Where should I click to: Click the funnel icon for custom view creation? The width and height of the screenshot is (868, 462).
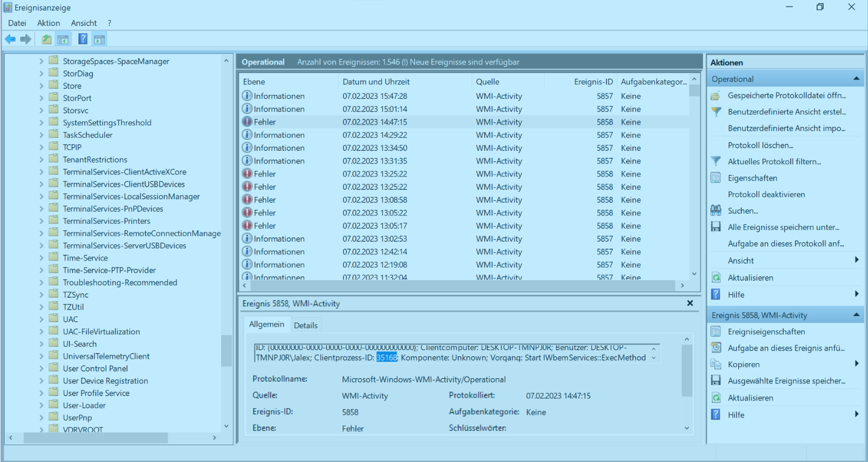coord(716,112)
